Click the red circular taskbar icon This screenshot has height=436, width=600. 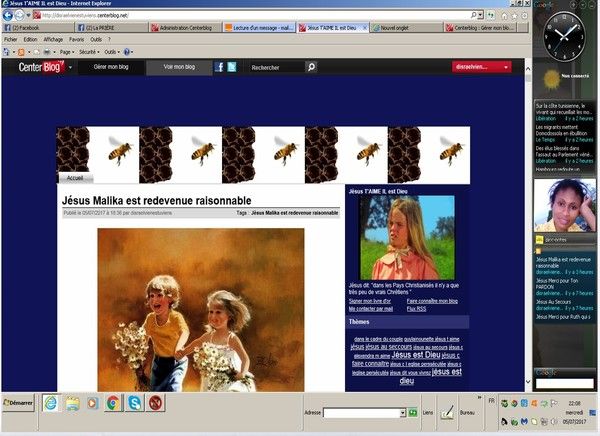[155, 403]
